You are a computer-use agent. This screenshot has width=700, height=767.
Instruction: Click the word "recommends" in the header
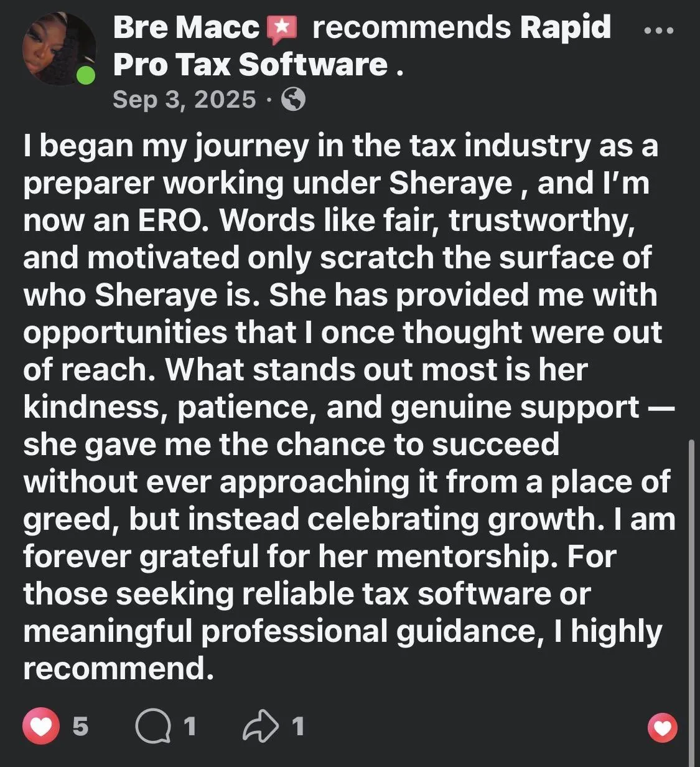point(411,28)
